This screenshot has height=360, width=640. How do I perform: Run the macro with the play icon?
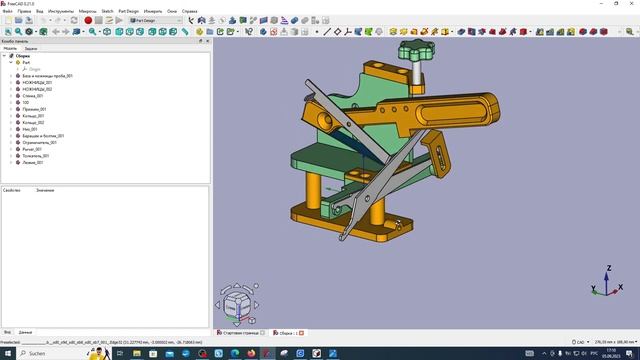119,20
